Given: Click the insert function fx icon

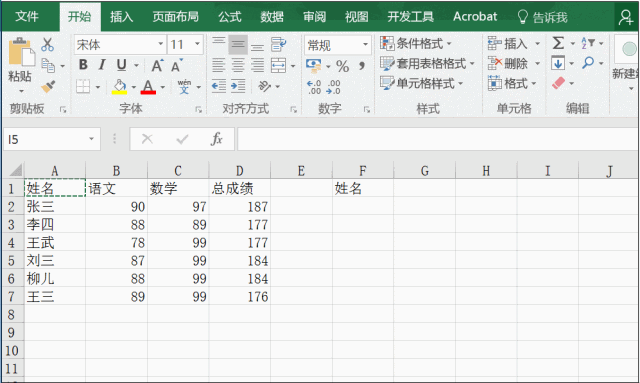Looking at the screenshot, I should coord(216,139).
